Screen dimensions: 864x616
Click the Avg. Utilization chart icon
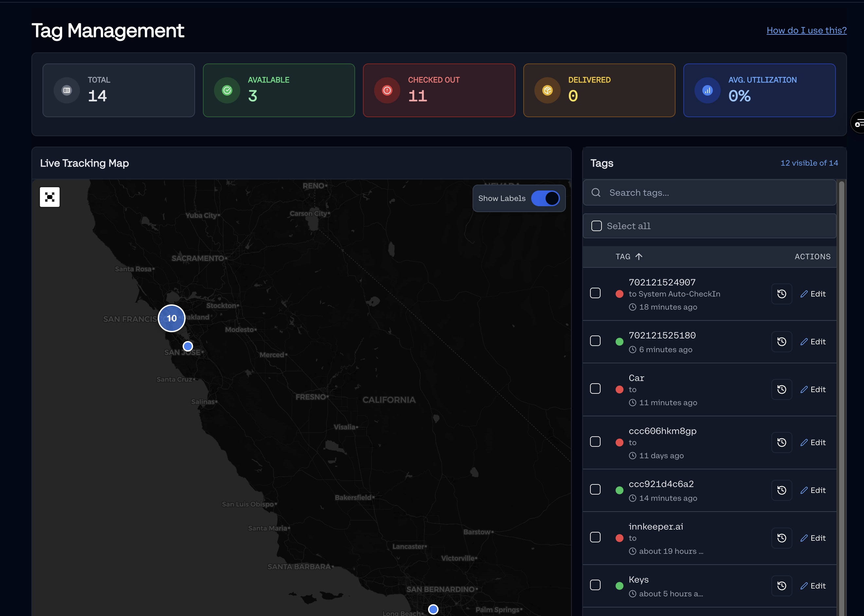click(708, 90)
